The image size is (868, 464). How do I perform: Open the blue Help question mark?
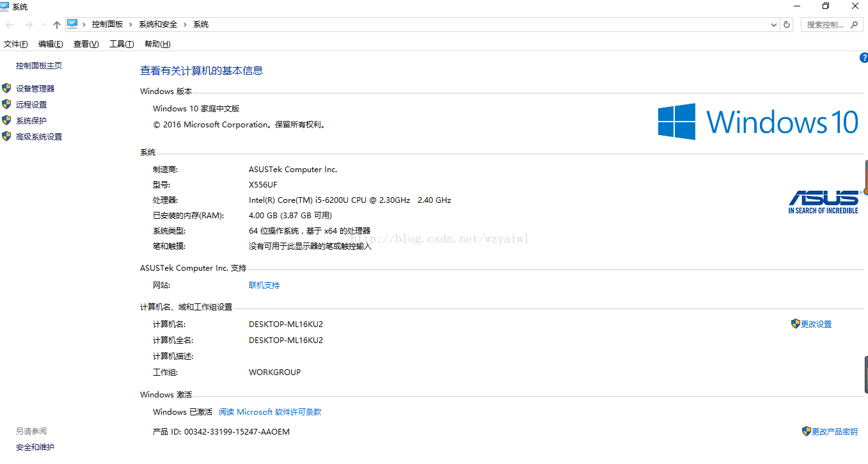864,58
